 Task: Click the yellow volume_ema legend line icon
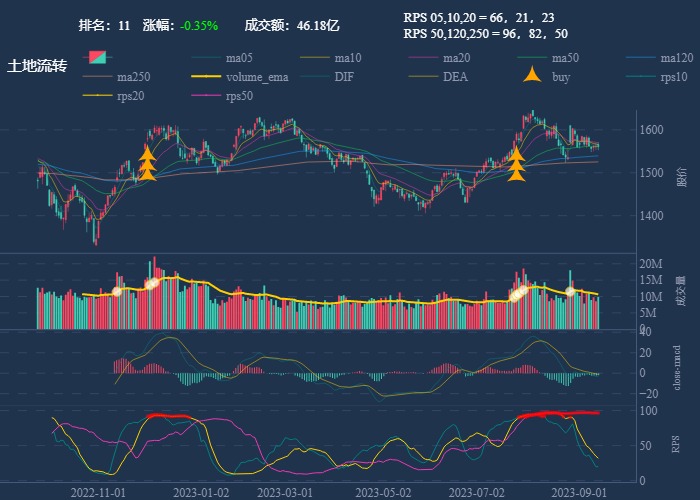pyautogui.click(x=206, y=77)
